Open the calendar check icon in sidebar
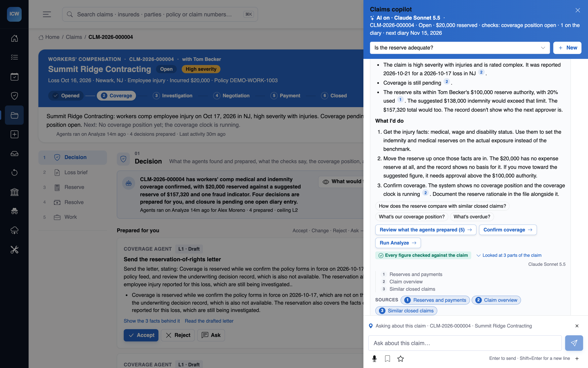 pos(14,77)
